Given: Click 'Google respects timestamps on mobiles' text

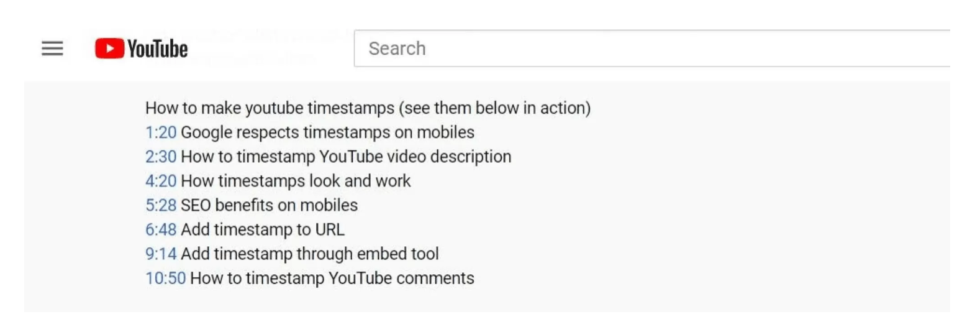Looking at the screenshot, I should click(x=327, y=132).
